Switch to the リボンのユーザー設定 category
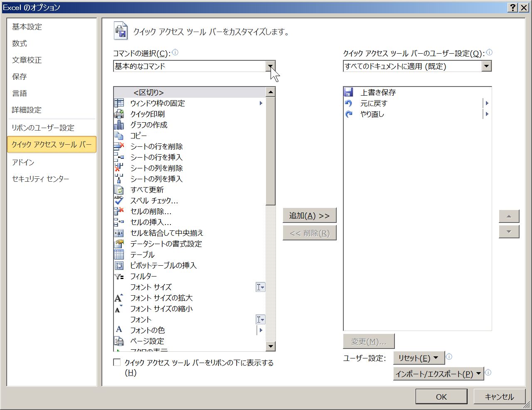532x410 pixels. (52, 128)
